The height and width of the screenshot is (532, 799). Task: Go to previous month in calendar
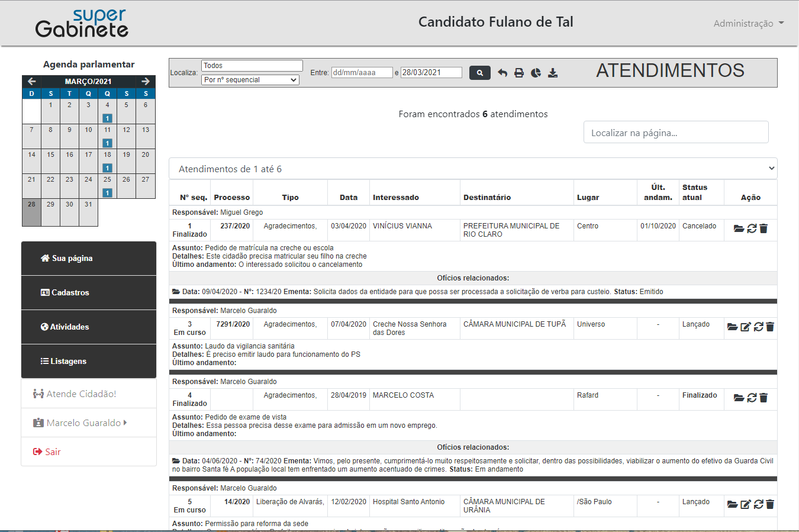(32, 81)
